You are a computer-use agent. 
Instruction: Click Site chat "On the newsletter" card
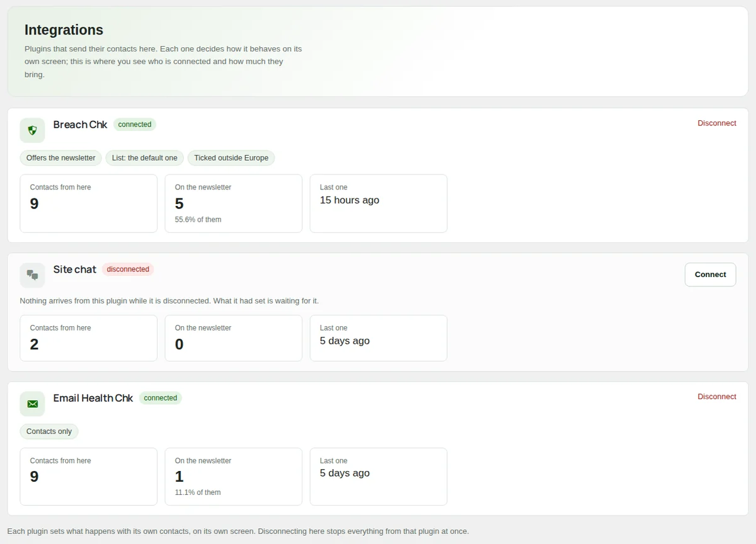tap(234, 338)
